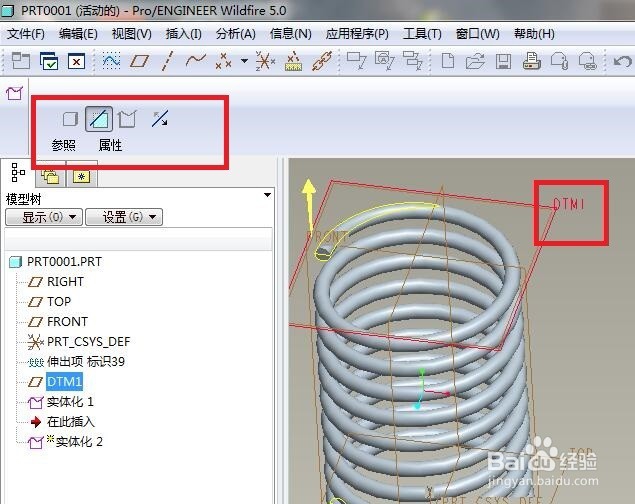Toggle the patch surface option in dashboard
635x504 pixels.
tap(127, 119)
